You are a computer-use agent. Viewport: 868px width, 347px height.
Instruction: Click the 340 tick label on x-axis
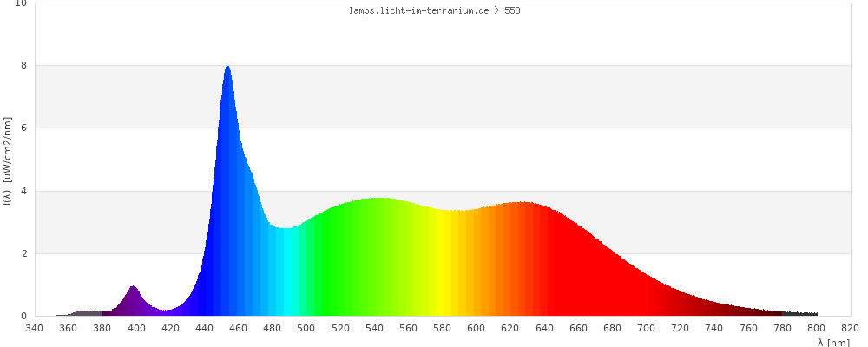click(34, 328)
